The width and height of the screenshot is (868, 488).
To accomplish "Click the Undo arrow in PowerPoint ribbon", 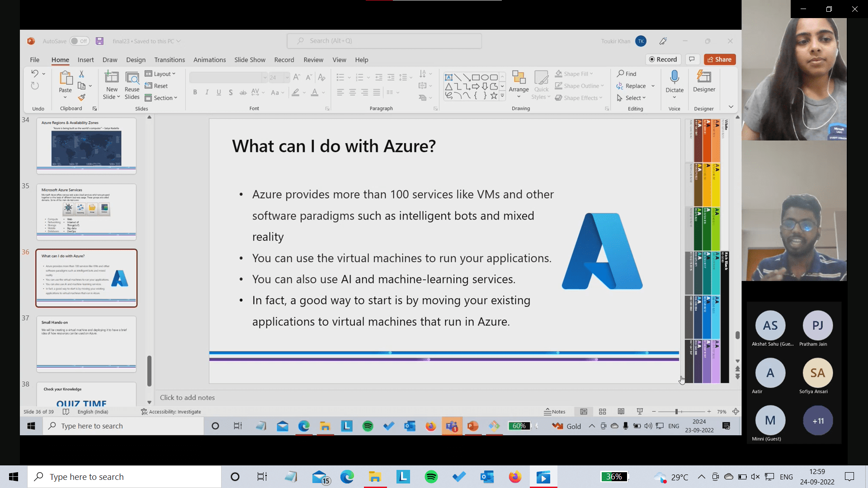I will pos(34,74).
